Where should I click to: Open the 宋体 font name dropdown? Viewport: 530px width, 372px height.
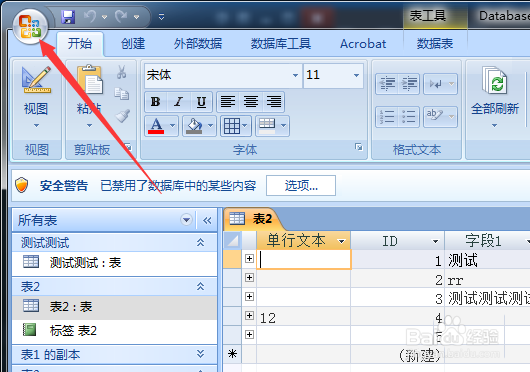click(x=295, y=75)
